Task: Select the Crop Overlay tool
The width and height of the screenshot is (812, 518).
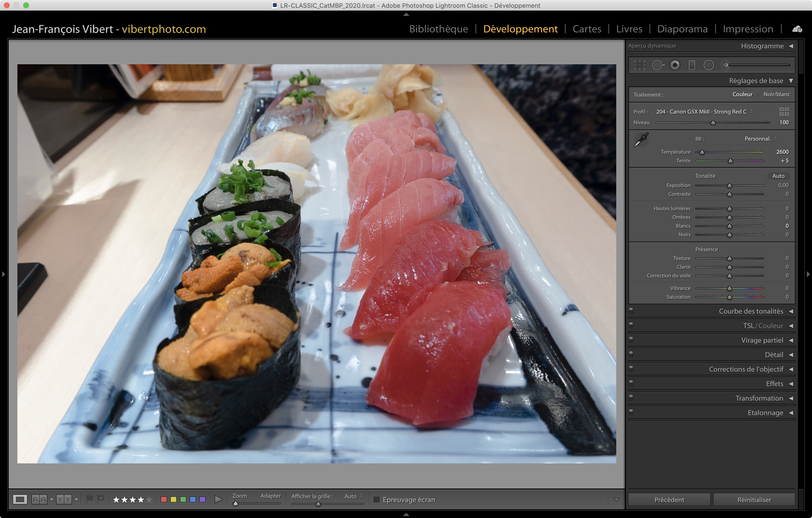Action: (x=639, y=65)
